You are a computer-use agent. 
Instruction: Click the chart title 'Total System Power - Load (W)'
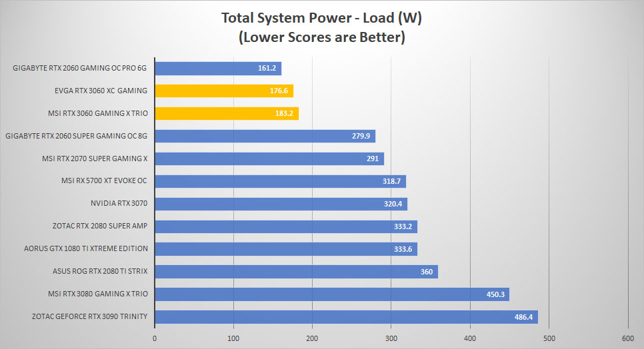(x=321, y=18)
